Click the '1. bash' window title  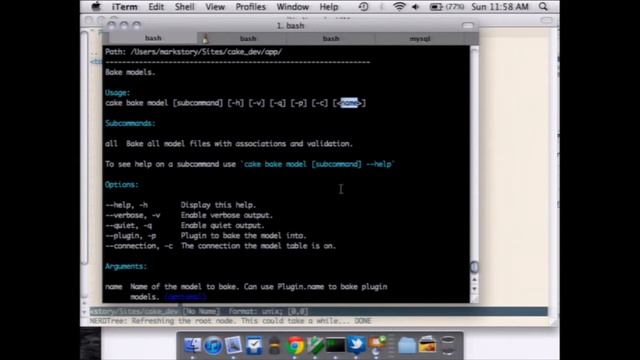click(x=290, y=26)
